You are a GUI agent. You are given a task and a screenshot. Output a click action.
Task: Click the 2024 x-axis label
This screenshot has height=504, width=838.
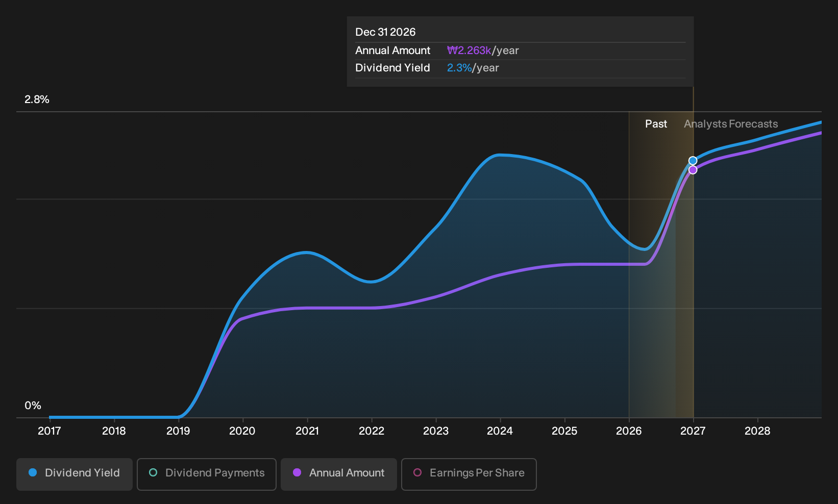click(x=500, y=431)
